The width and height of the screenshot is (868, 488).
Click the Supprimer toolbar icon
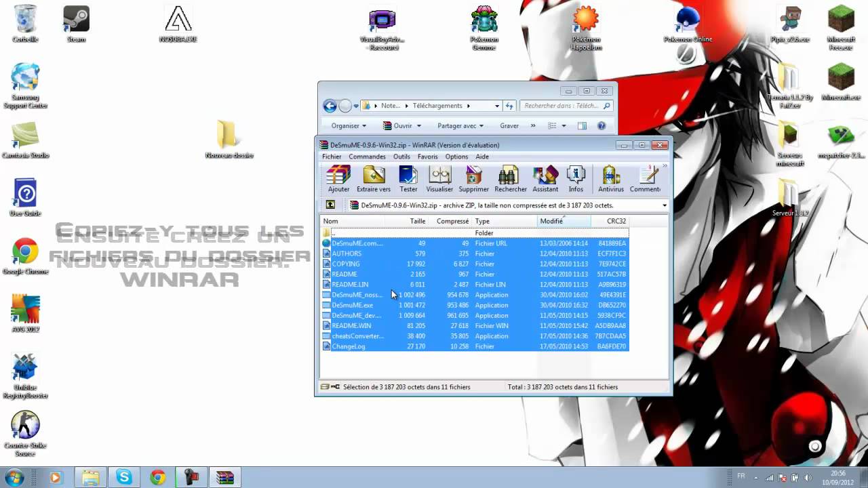(473, 179)
